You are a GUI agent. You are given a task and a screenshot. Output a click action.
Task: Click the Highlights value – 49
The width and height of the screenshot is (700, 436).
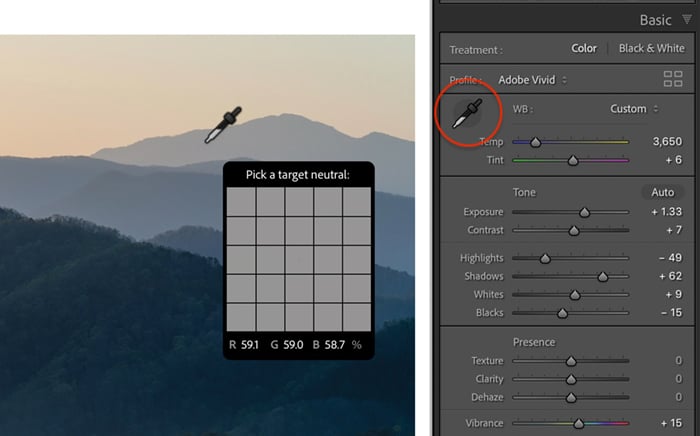[x=670, y=257]
